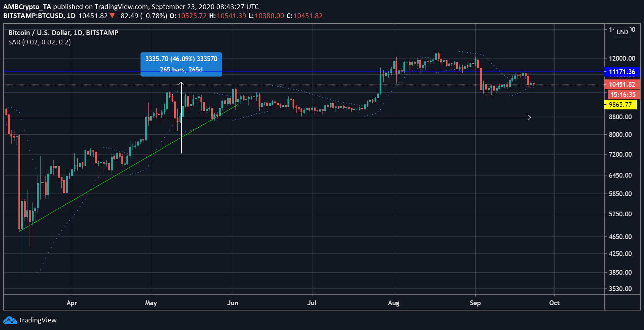The image size is (644, 330).
Task: Click the open price value 10525.72
Action: point(192,16)
